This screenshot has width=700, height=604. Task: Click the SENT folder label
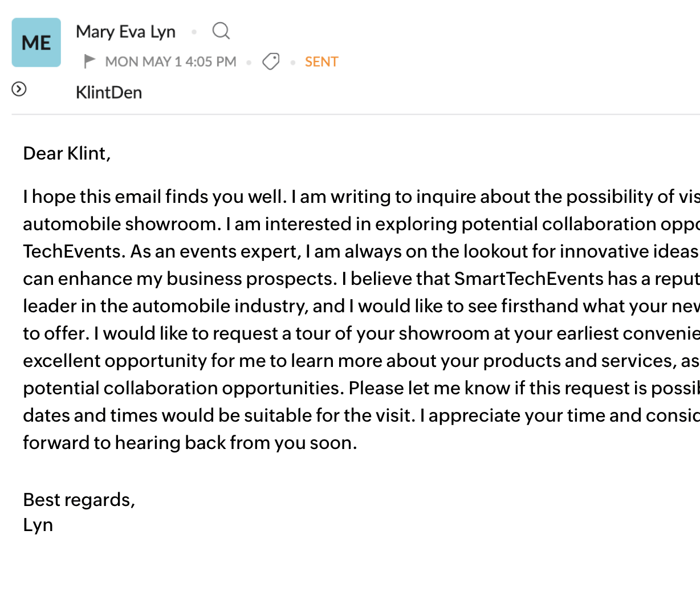pyautogui.click(x=321, y=62)
